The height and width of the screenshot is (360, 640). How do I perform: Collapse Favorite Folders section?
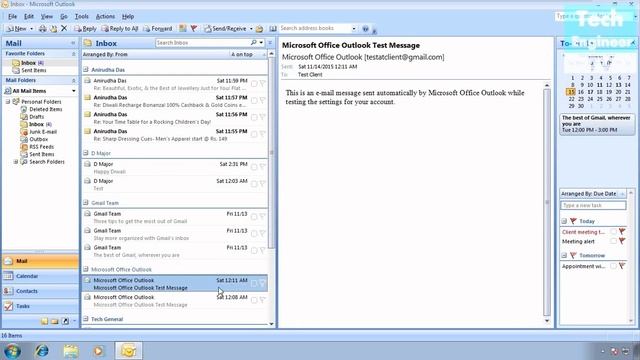(x=73, y=54)
